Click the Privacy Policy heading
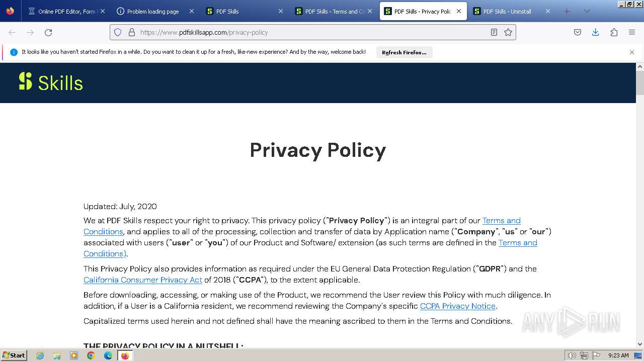 point(318,150)
